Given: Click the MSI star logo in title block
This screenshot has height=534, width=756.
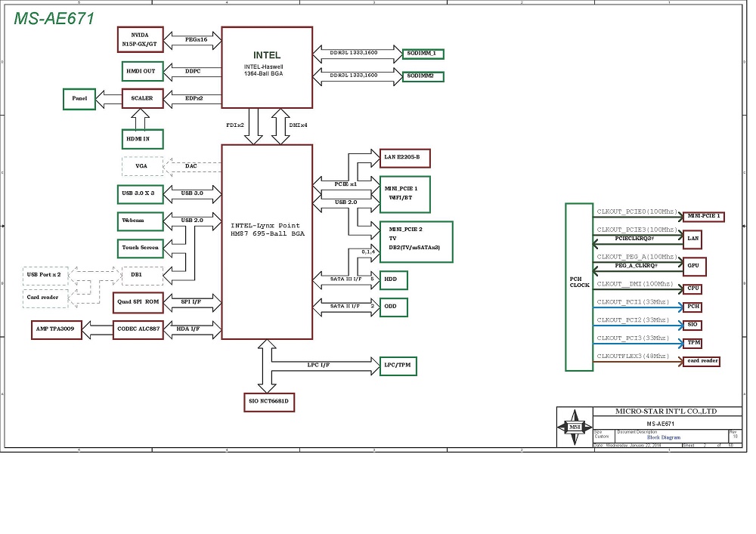Looking at the screenshot, I should (575, 427).
